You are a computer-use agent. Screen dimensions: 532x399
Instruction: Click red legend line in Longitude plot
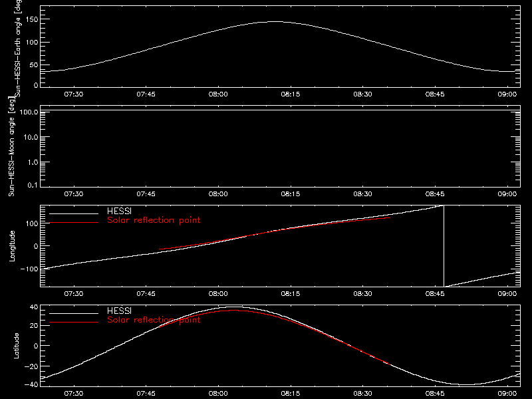click(x=74, y=223)
